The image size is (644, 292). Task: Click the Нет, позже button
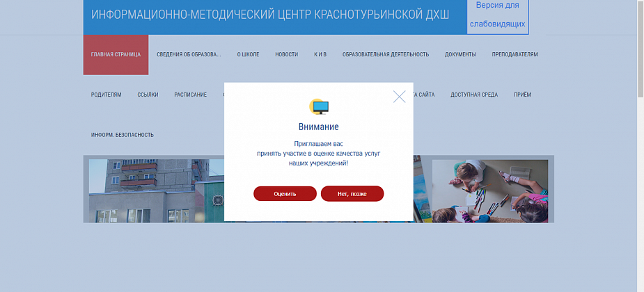pos(352,194)
